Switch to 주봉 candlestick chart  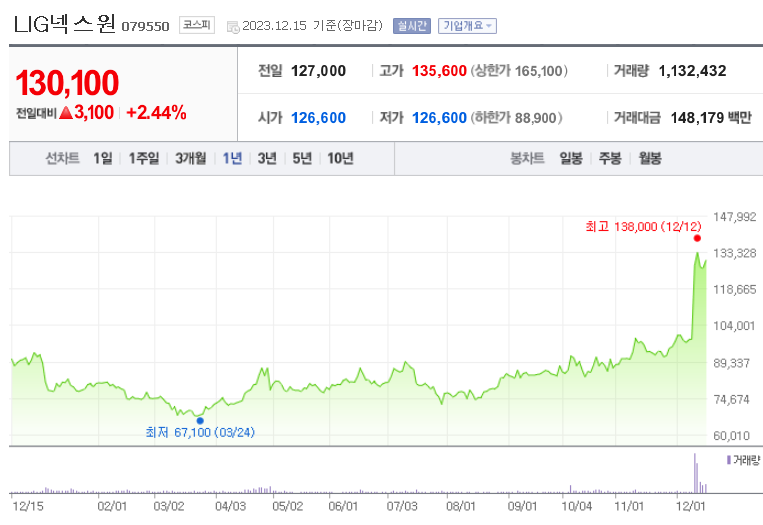tap(610, 158)
